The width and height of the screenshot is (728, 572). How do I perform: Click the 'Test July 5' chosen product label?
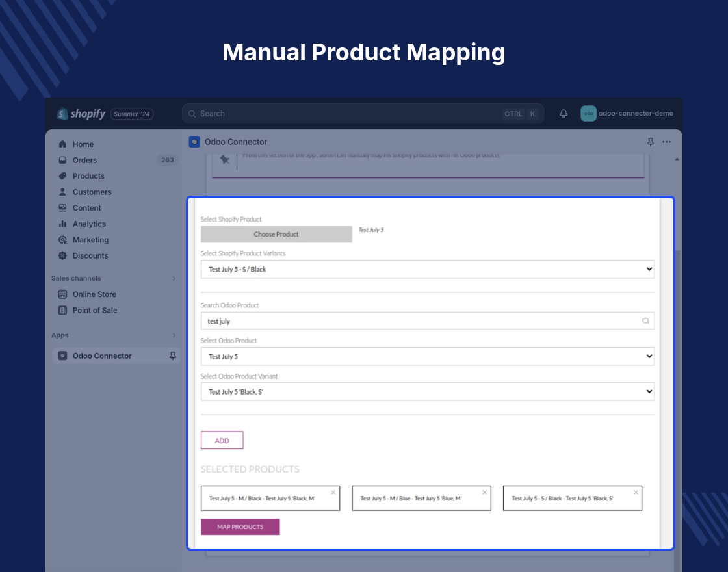pos(371,230)
